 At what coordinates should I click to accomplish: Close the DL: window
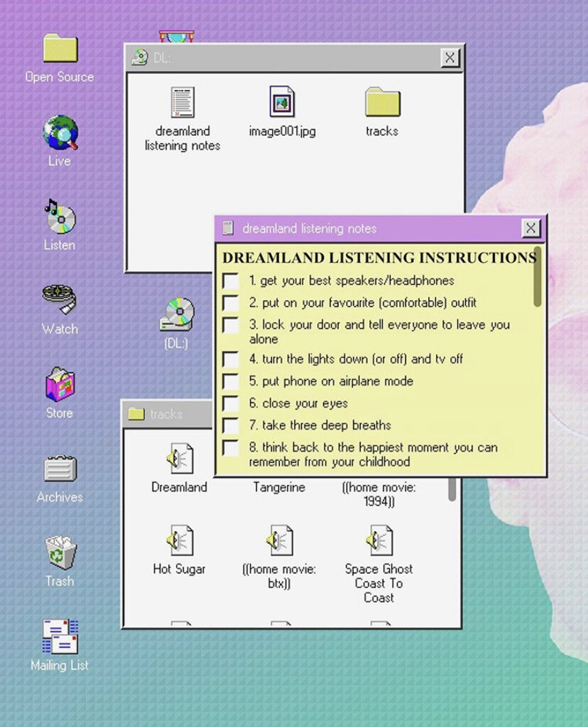click(x=450, y=58)
